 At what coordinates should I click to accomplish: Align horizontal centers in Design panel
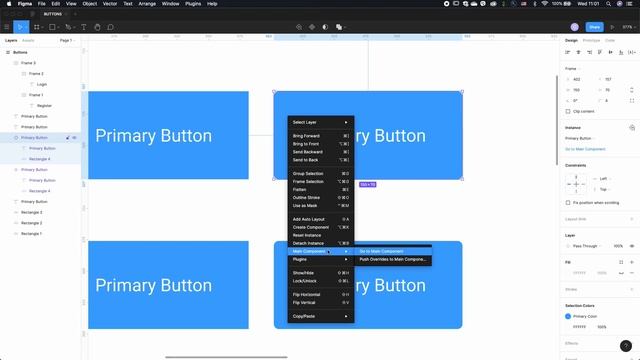pyautogui.click(x=578, y=52)
